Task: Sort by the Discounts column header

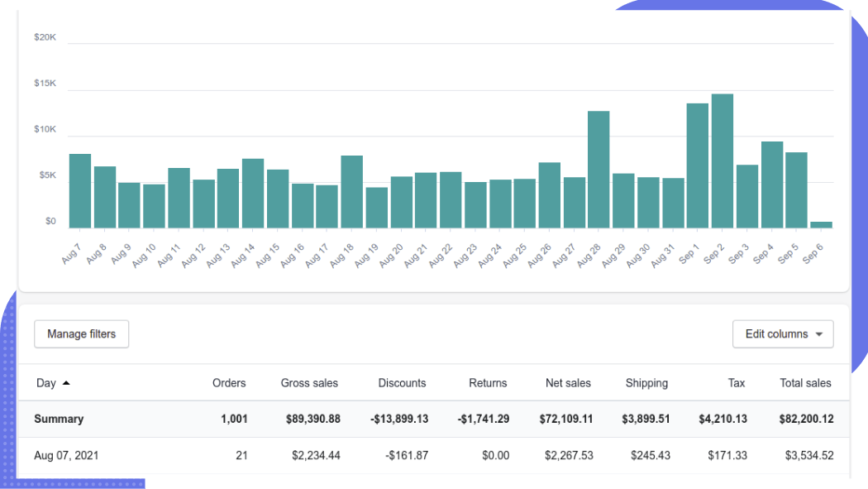Action: (402, 383)
